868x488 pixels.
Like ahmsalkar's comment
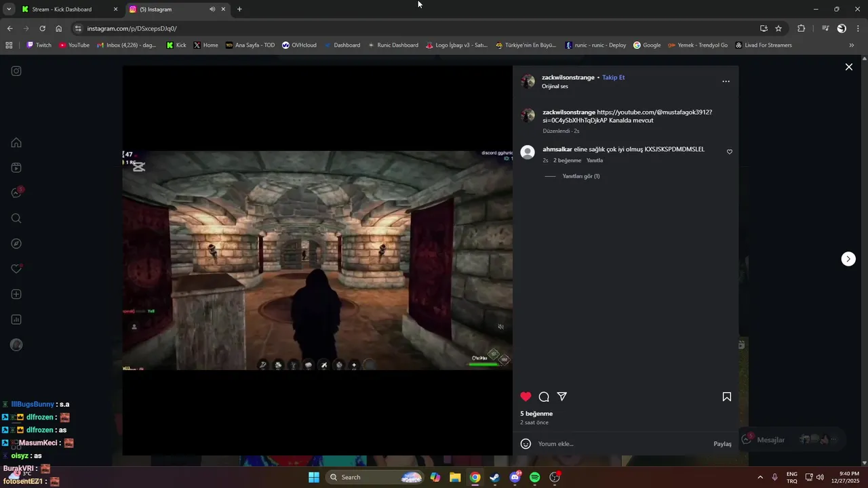point(730,152)
